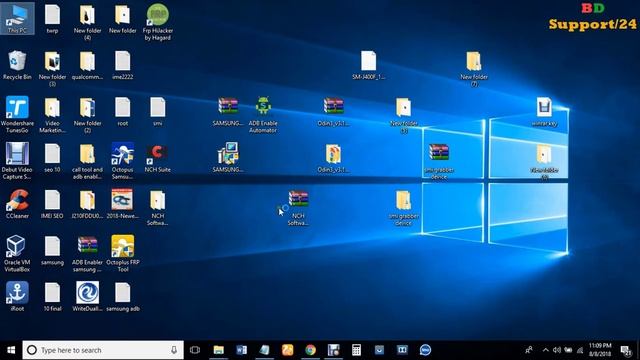Open Task View from the taskbar
This screenshot has height=360, width=640.
click(x=195, y=350)
